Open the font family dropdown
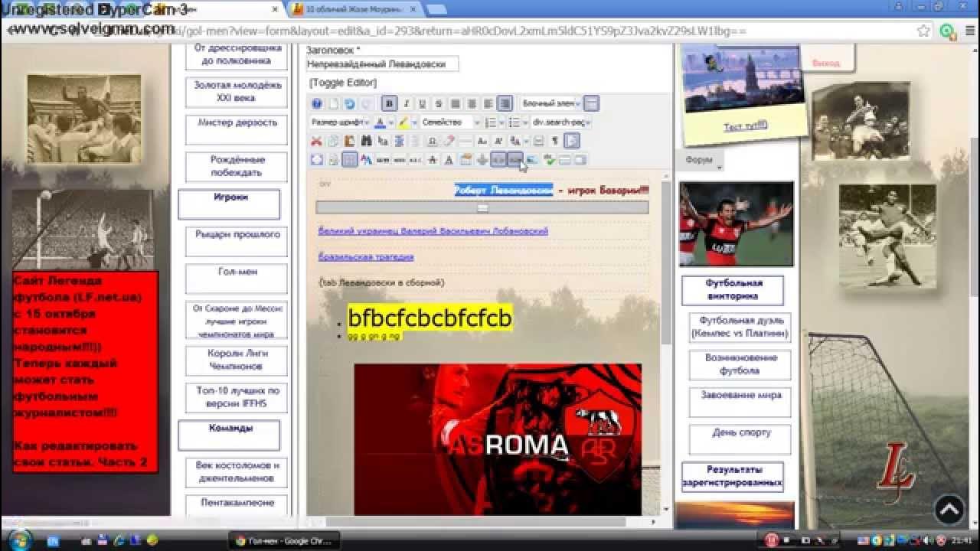The height and width of the screenshot is (551, 980). (x=451, y=122)
